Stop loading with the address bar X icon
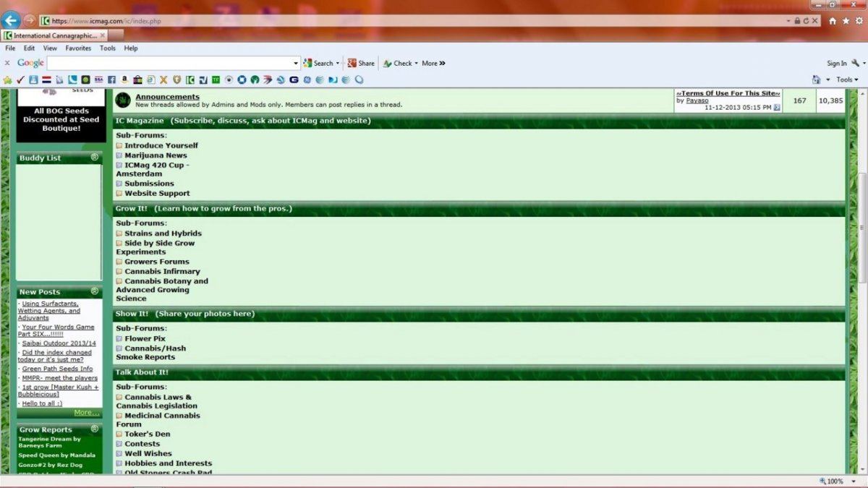This screenshot has width=868, height=488. [814, 21]
